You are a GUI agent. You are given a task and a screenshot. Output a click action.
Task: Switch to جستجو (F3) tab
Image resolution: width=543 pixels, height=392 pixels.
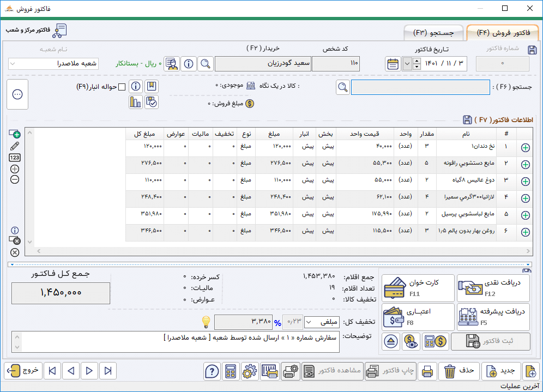pos(433,33)
